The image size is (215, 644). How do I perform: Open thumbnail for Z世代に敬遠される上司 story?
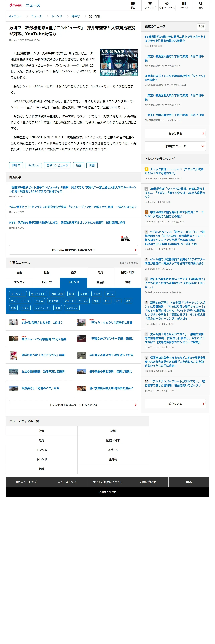pos(14,322)
